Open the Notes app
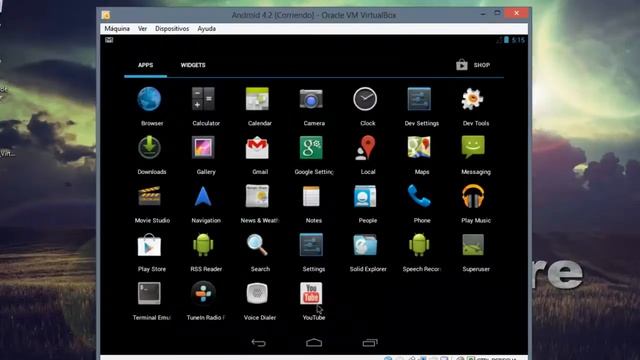The height and width of the screenshot is (360, 640). coord(311,196)
